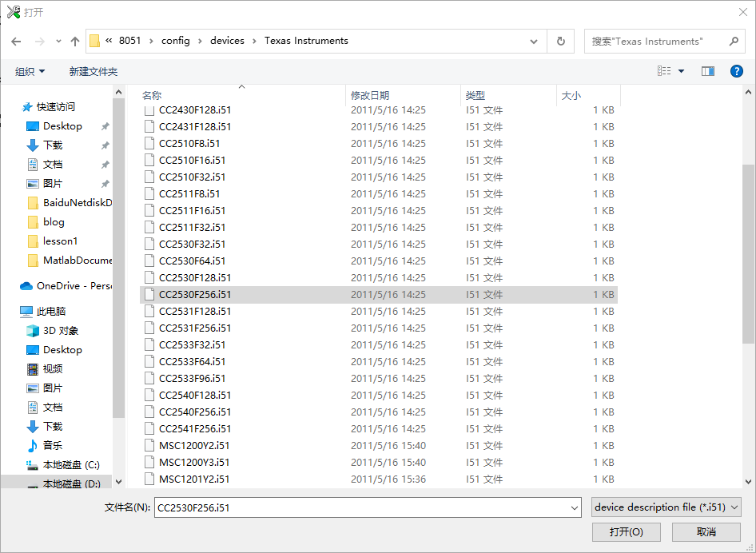Sort by 名称 column header
The height and width of the screenshot is (553, 756).
click(x=241, y=95)
